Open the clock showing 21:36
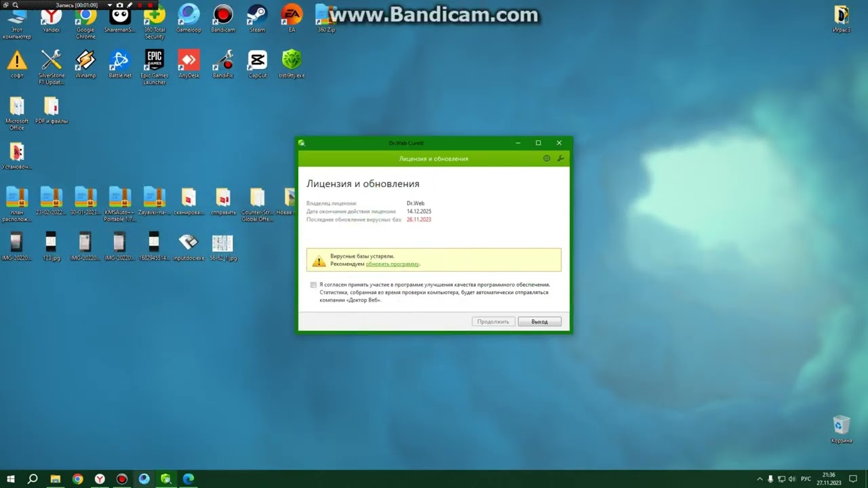This screenshot has width=868, height=488. [x=828, y=479]
